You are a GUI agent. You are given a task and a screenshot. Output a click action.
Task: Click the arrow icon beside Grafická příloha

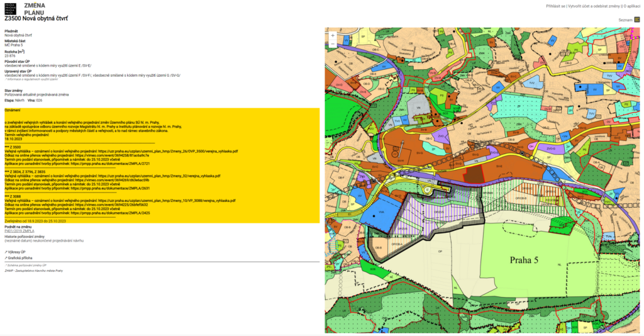pyautogui.click(x=6, y=258)
